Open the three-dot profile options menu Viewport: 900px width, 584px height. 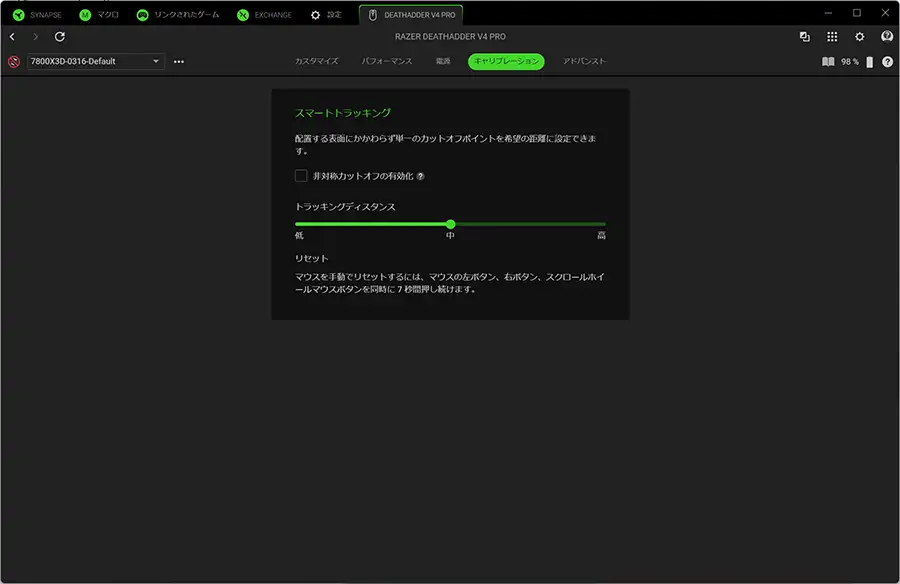pos(179,61)
